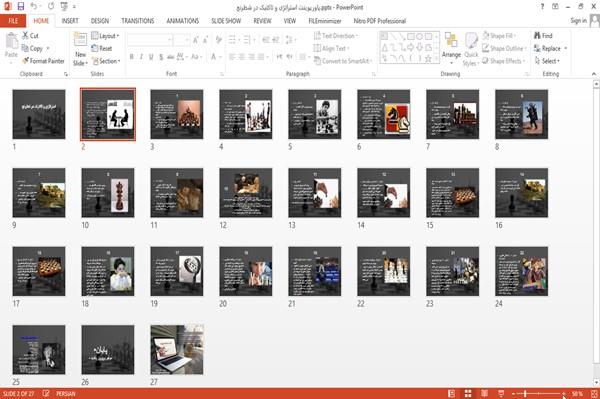Screen dimensions: 600x399
Task: Open the TRANSITIONS ribbon tab
Action: (x=138, y=21)
